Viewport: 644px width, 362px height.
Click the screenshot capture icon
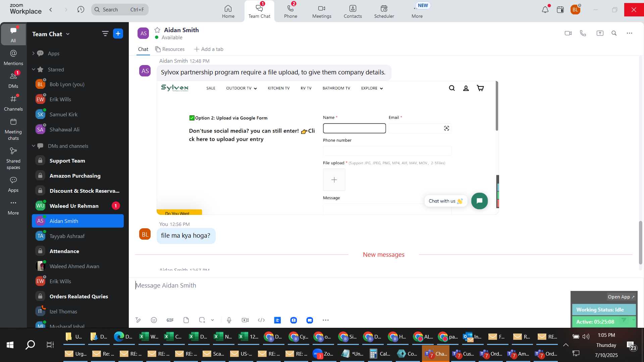(x=202, y=320)
